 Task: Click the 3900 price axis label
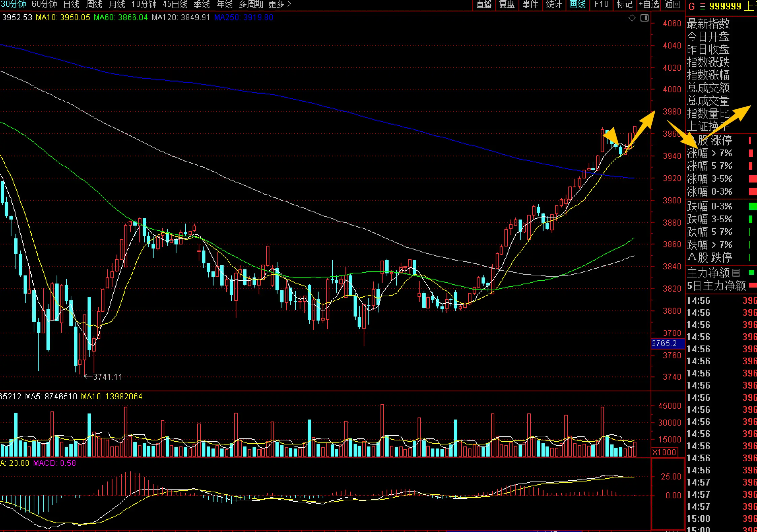pos(672,201)
